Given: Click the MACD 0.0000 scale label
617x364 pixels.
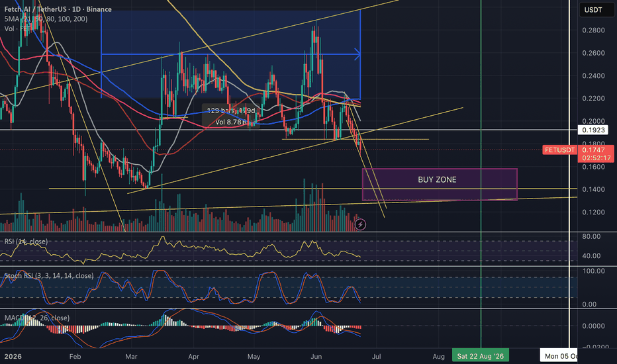Looking at the screenshot, I should coord(593,326).
